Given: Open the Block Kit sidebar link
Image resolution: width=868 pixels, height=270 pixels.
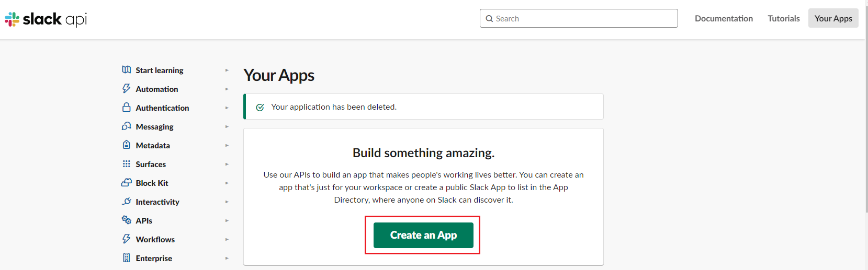Looking at the screenshot, I should pos(152,183).
